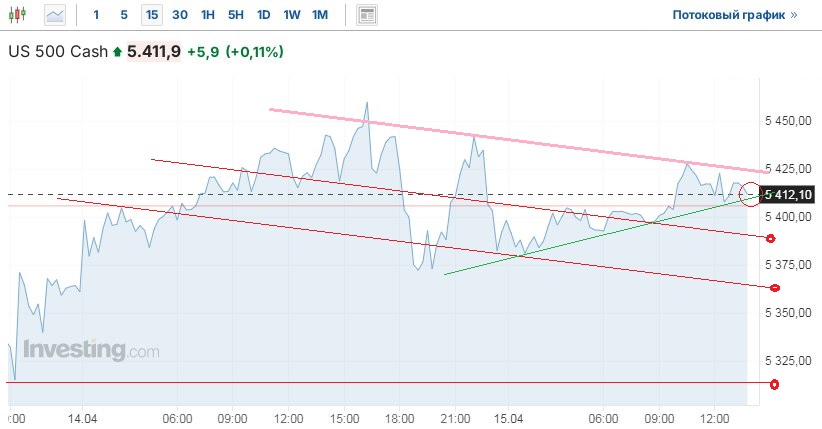Click end handle of upper descending red line
The height and width of the screenshot is (429, 822).
click(x=769, y=238)
